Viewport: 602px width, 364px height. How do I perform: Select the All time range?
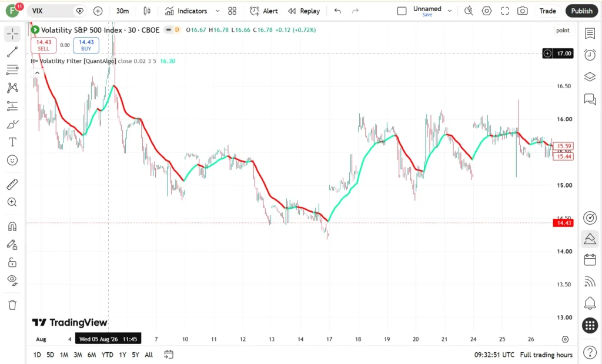(x=149, y=355)
